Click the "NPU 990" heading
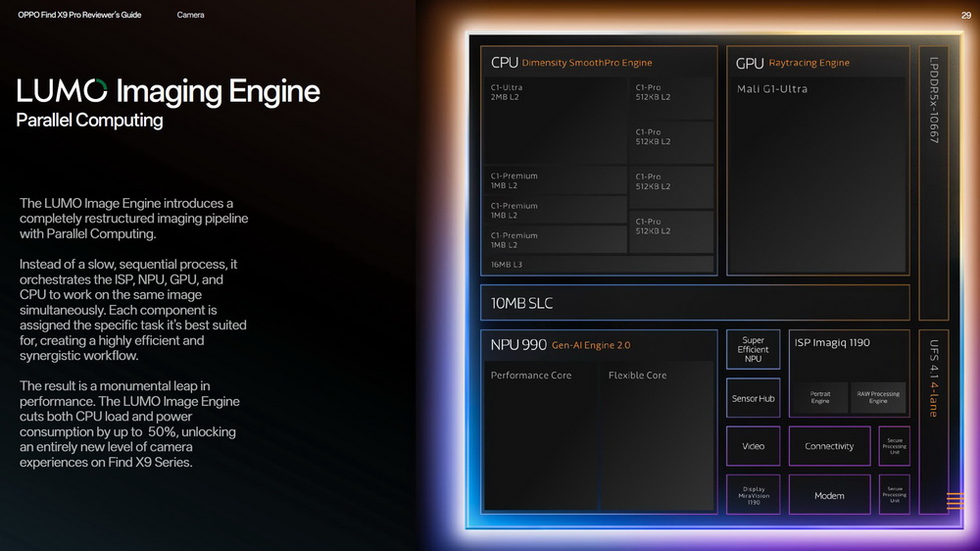 click(518, 344)
